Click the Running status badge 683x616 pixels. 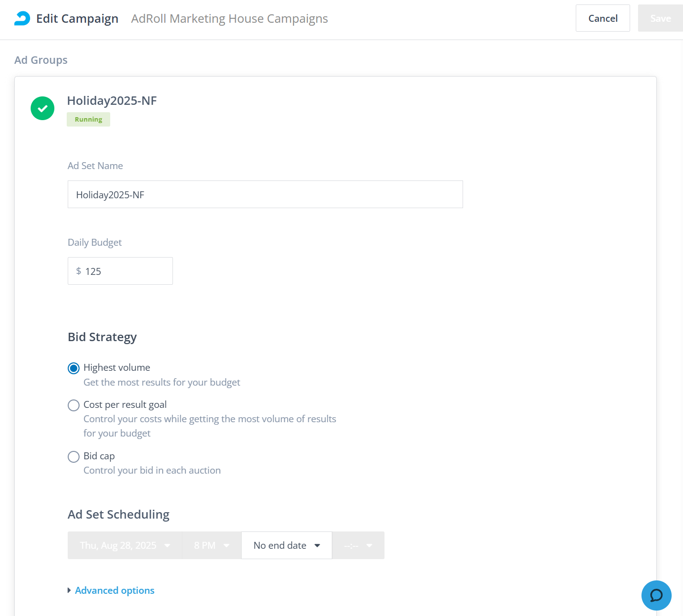[88, 120]
